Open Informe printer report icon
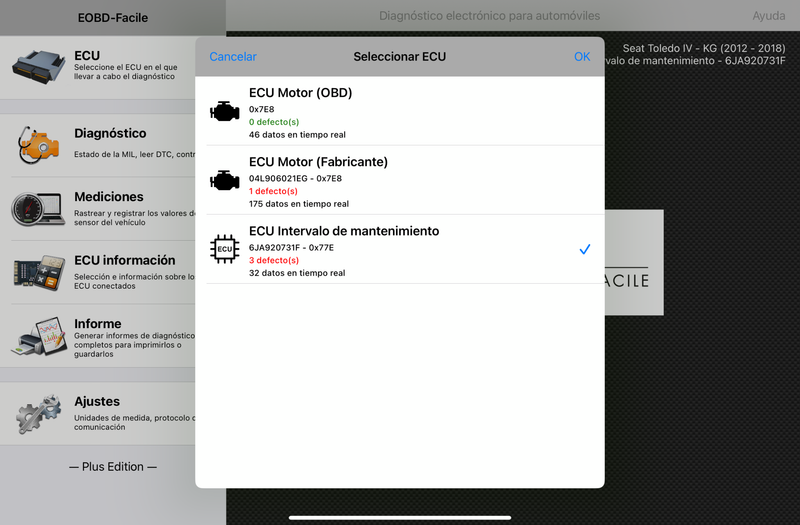Screen dimensions: 800x525 pos(39,337)
